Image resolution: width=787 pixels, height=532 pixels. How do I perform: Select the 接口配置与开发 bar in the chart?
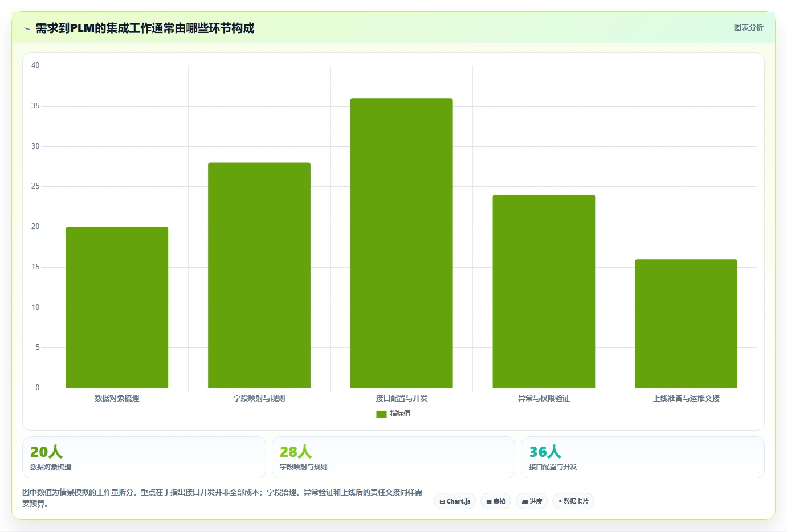(402, 243)
